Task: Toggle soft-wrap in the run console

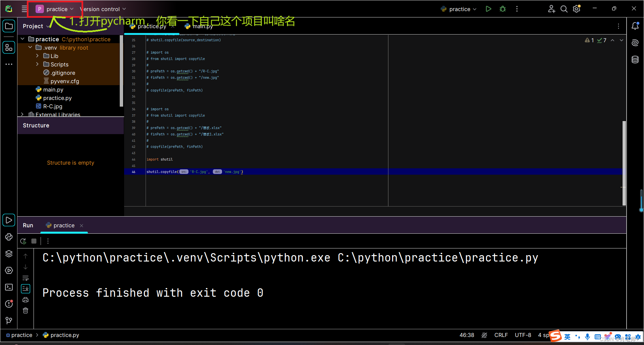Action: [25, 278]
